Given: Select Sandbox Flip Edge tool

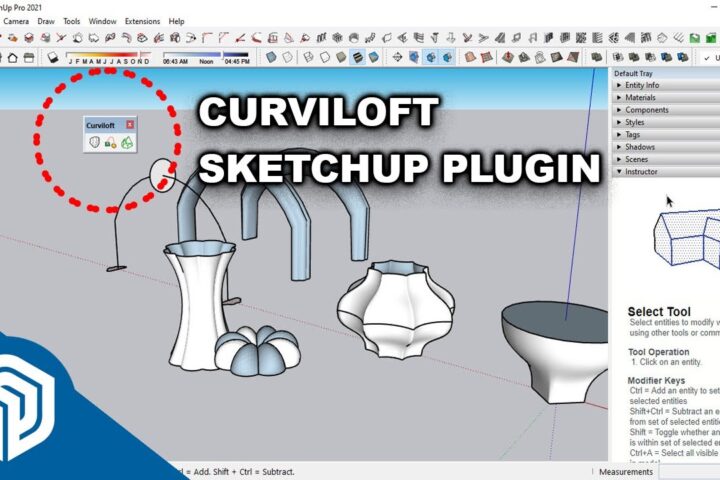Looking at the screenshot, I should click(573, 57).
